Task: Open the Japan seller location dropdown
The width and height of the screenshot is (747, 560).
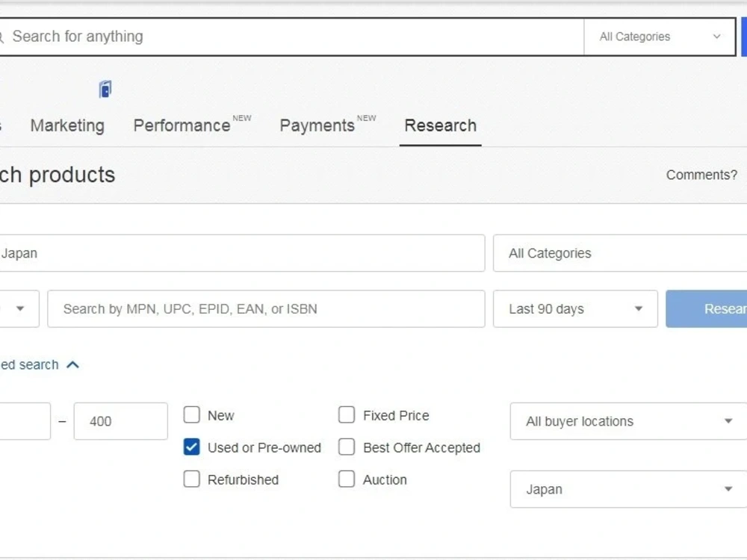Action: (x=628, y=489)
